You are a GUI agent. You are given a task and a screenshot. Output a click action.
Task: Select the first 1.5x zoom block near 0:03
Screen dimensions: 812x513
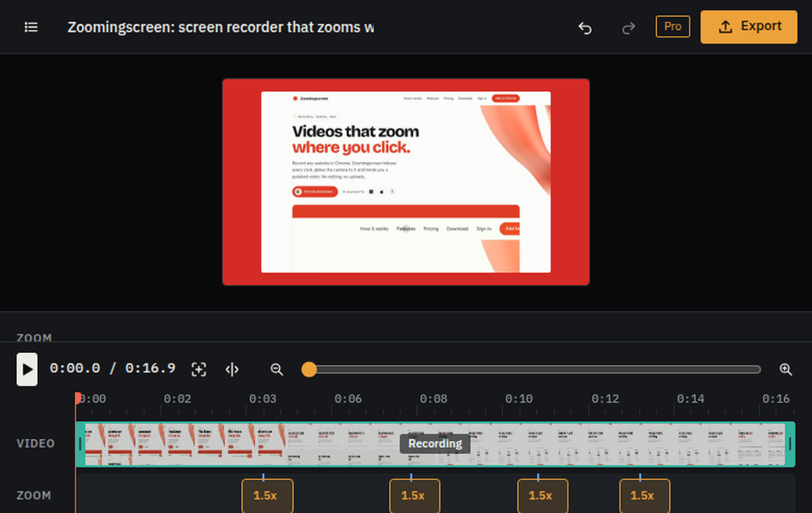point(267,495)
